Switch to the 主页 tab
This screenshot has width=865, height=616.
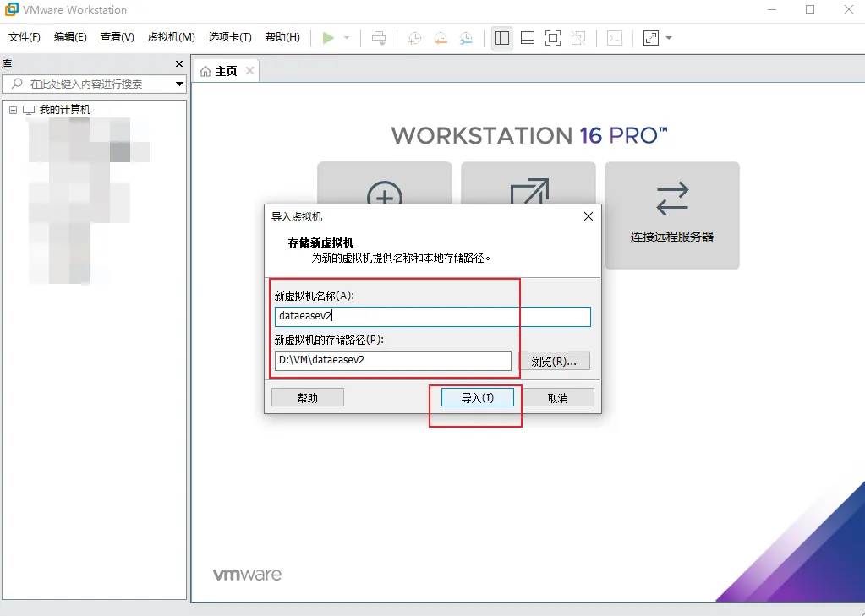coord(224,71)
